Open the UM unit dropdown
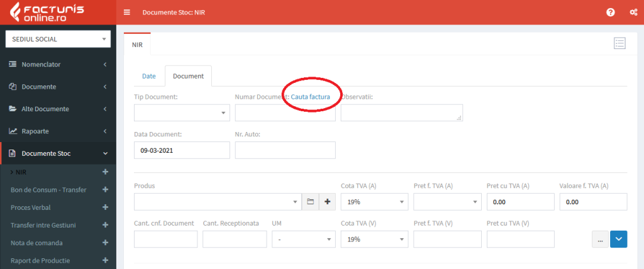 pos(304,239)
